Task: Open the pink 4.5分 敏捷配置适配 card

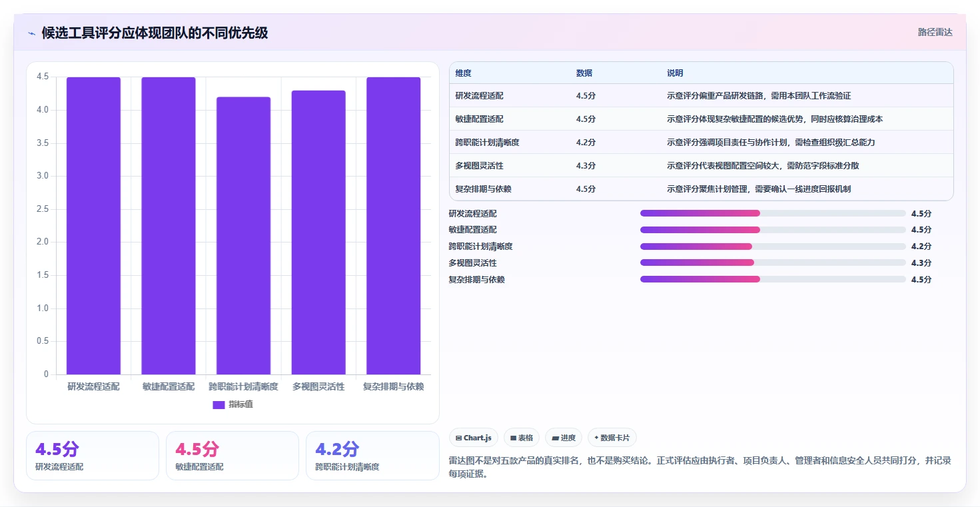Action: (233, 456)
